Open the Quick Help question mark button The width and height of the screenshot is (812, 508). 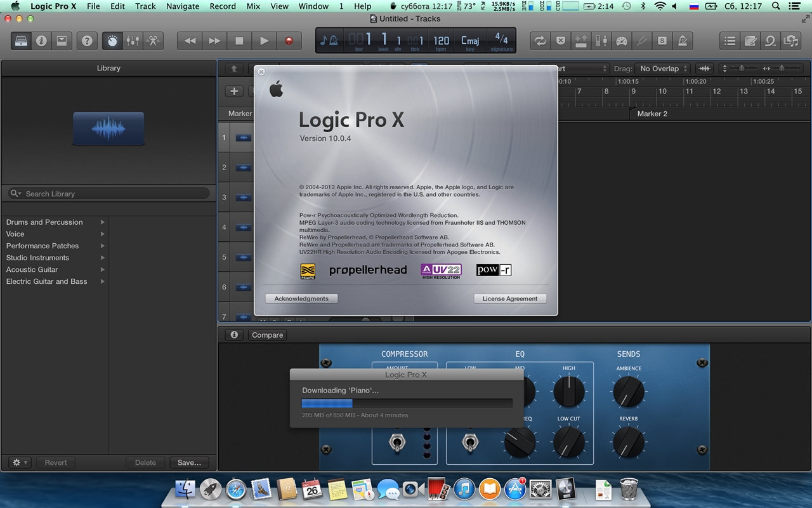(x=87, y=41)
